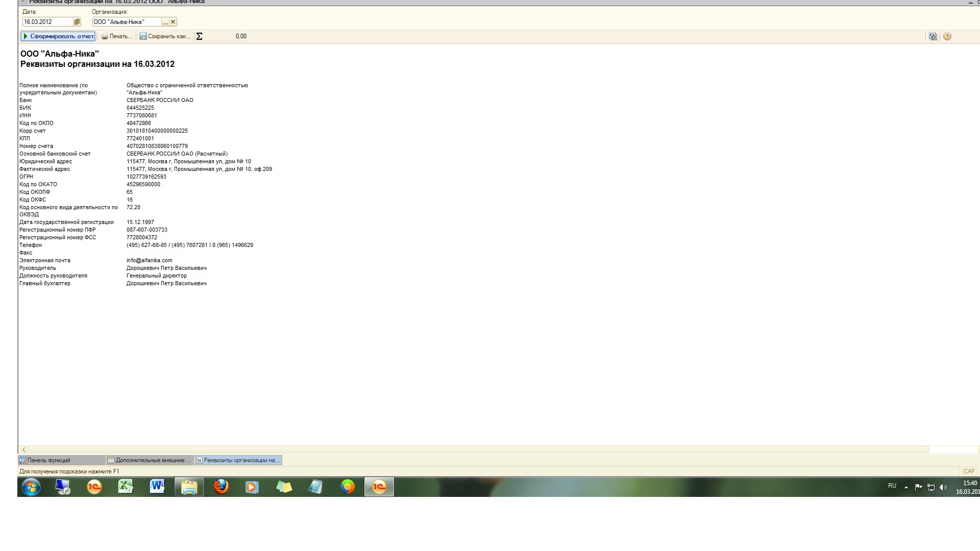
Task: Click the account number 40702810838060100779
Action: coord(157,146)
